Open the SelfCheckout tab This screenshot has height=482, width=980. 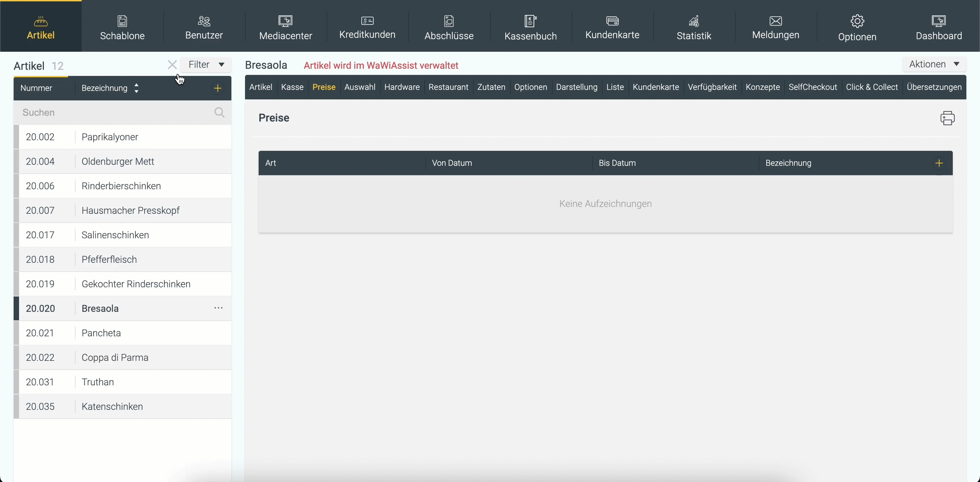pos(813,87)
